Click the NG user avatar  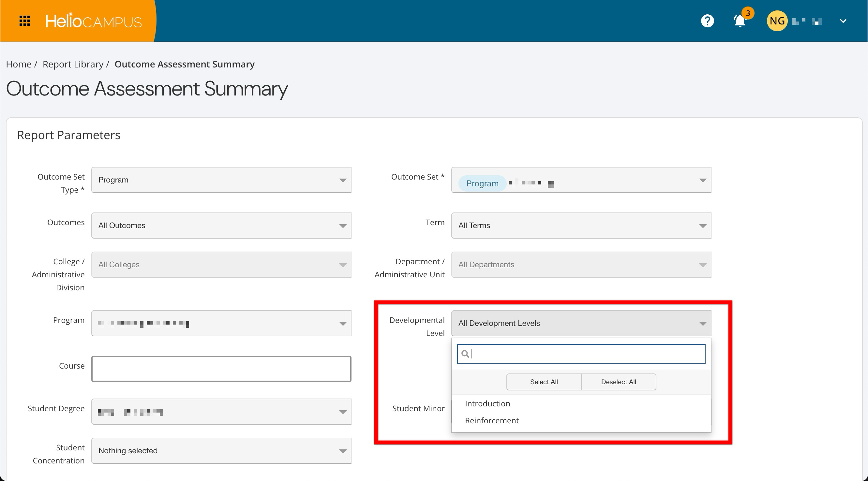coord(777,21)
